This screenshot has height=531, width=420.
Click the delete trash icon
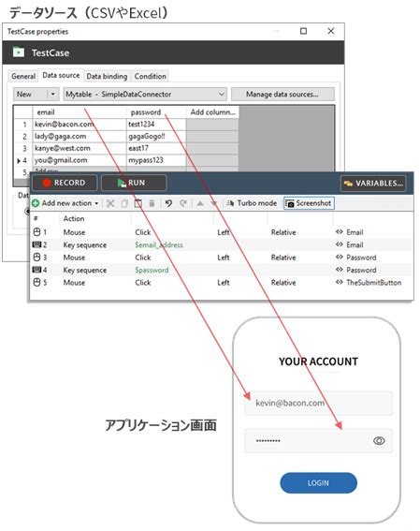coord(152,203)
